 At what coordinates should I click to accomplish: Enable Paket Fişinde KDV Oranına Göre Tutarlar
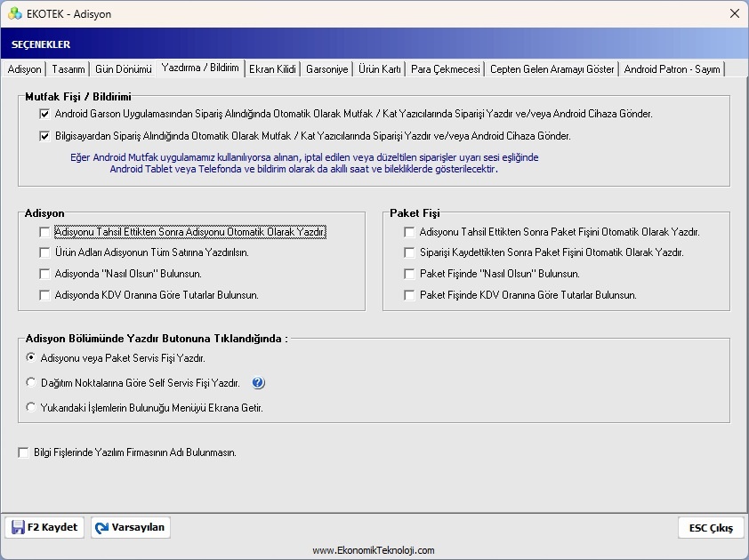click(409, 295)
